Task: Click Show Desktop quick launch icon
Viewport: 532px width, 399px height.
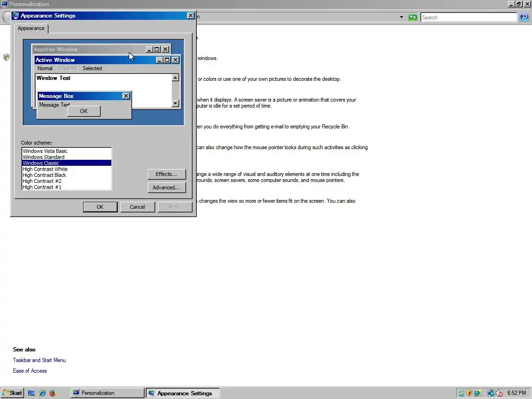Action: click(31, 393)
